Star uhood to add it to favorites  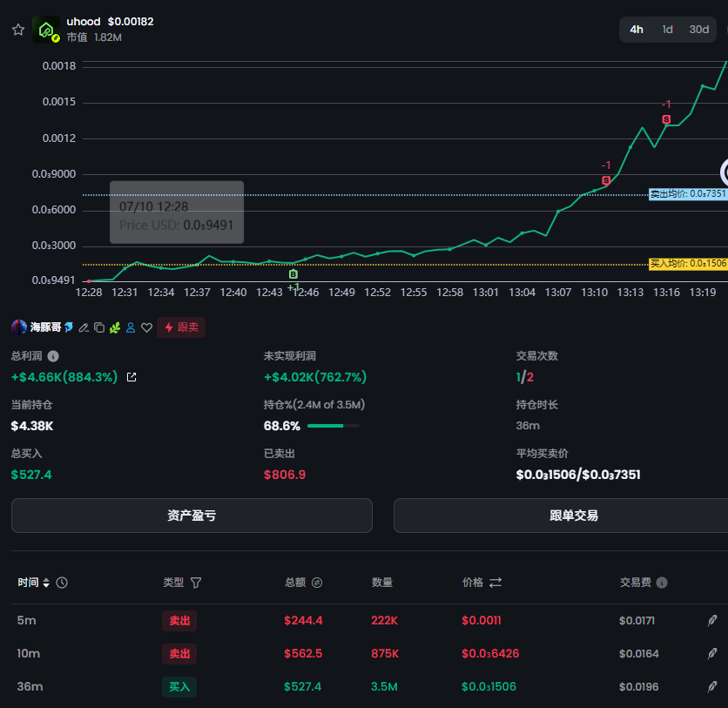coord(18,30)
